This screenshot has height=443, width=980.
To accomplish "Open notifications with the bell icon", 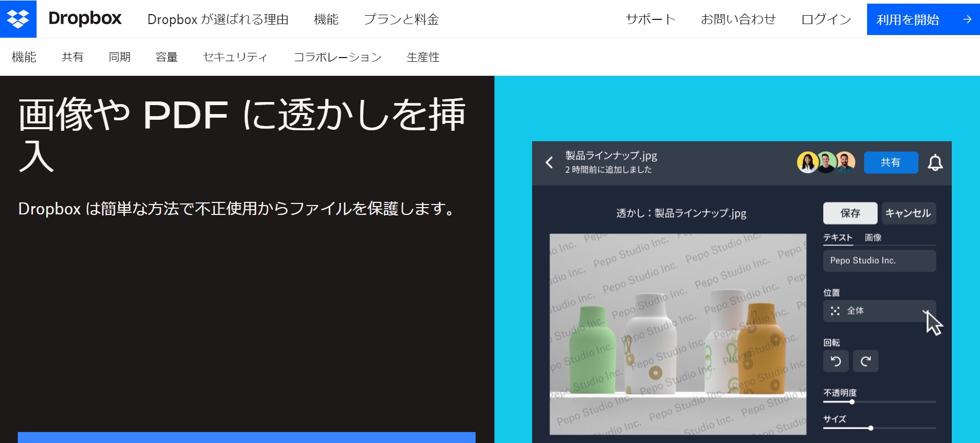I will [935, 163].
